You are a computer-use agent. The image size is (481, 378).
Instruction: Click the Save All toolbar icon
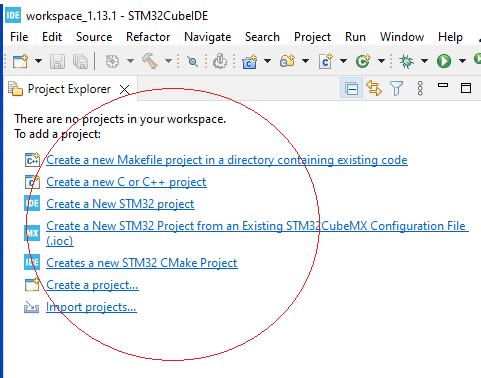[80, 61]
